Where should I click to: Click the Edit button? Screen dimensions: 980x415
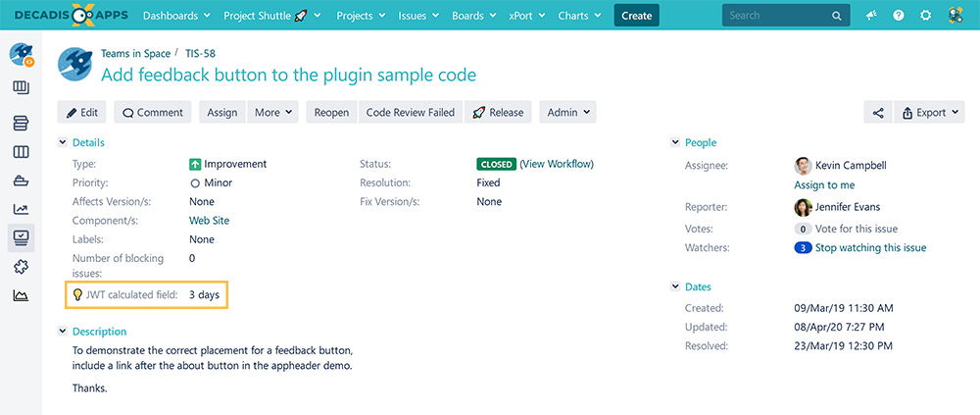point(82,113)
